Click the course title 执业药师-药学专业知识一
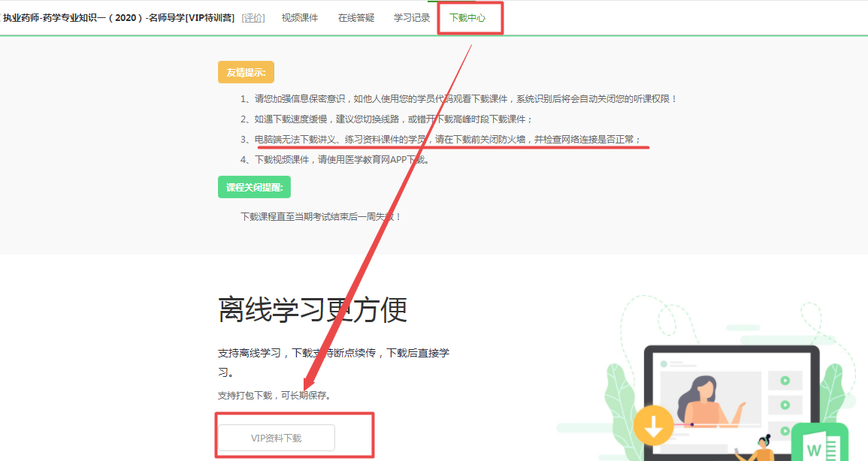This screenshot has width=868, height=461. pos(119,17)
